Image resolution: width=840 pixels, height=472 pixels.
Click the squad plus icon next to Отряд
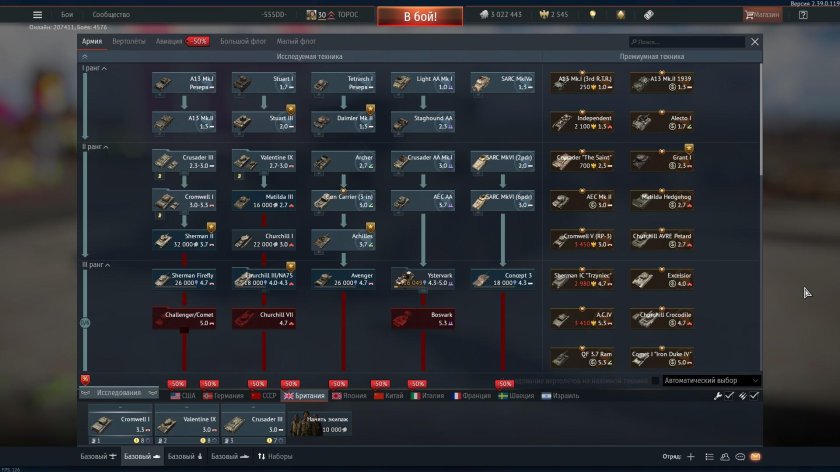[690, 456]
